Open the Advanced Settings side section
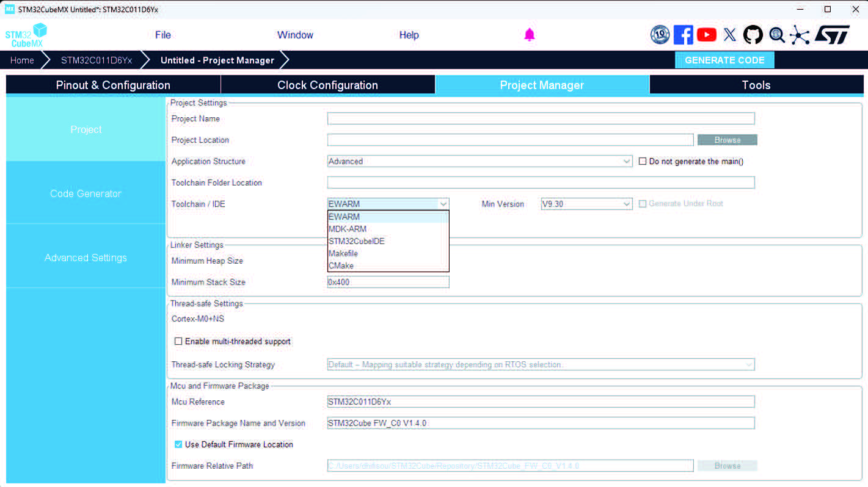The height and width of the screenshot is (487, 868). point(86,258)
